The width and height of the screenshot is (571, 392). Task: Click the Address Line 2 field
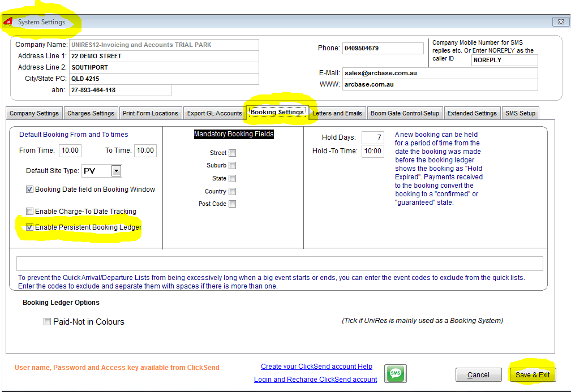coord(164,67)
